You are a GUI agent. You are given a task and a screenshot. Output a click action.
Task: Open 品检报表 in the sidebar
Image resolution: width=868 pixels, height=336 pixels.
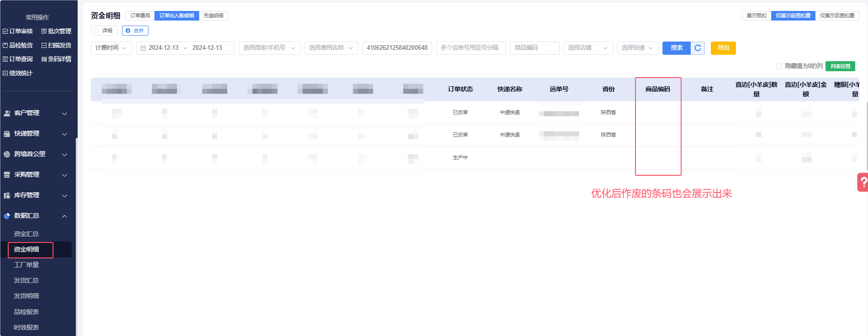(26, 312)
